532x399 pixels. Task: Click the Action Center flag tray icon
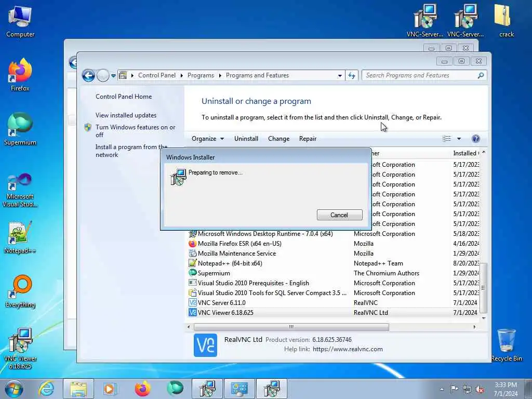point(454,389)
